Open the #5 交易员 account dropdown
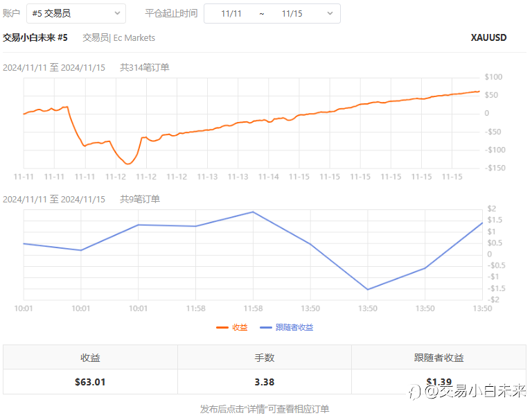532x418 pixels. point(76,14)
